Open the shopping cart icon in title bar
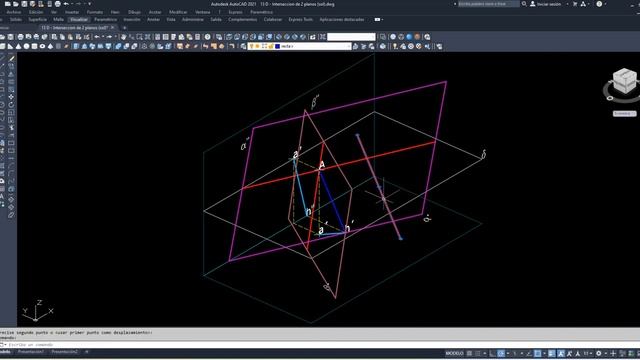 (x=575, y=4)
